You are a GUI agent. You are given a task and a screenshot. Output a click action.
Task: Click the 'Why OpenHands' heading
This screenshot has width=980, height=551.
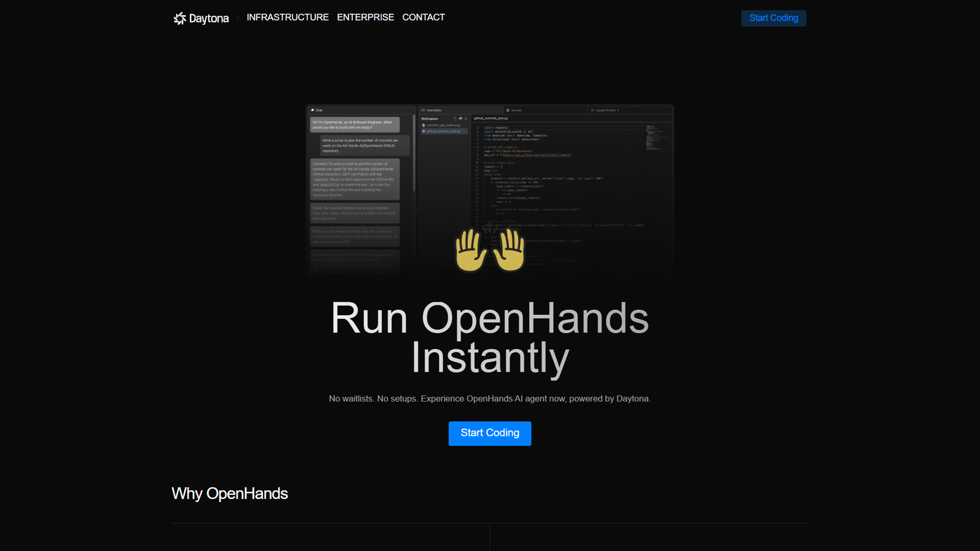[230, 493]
